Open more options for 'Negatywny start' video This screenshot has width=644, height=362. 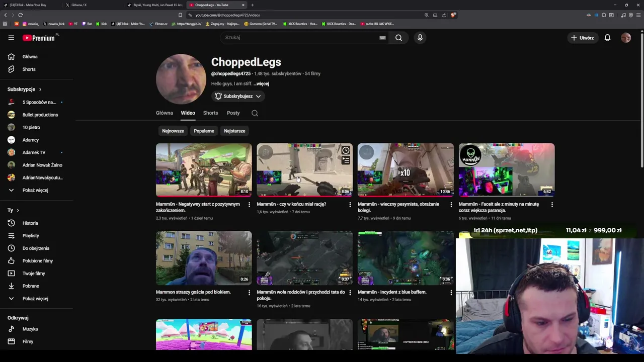[249, 205]
